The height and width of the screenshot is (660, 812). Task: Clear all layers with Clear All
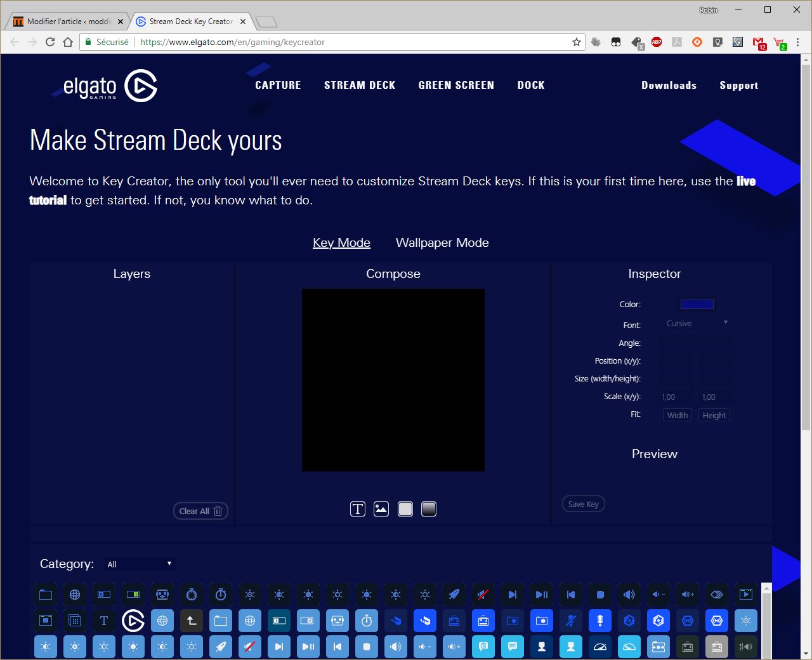(200, 511)
